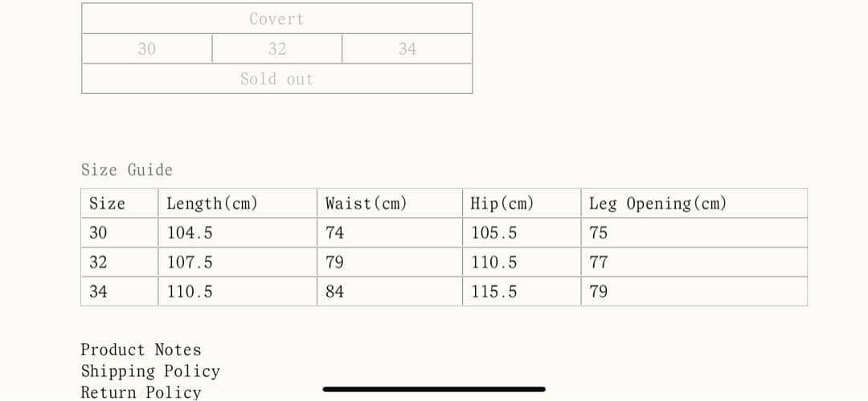Click the 115.5 hip measurement cell

494,292
